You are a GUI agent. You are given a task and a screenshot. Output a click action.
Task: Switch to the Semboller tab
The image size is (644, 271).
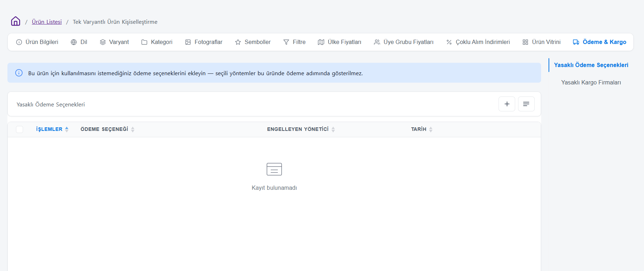click(x=253, y=42)
